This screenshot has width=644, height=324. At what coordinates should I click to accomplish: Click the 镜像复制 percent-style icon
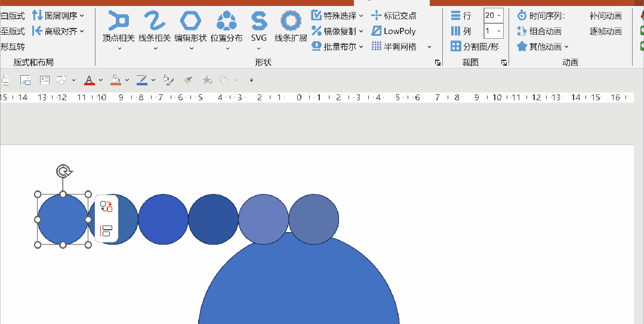coord(316,31)
